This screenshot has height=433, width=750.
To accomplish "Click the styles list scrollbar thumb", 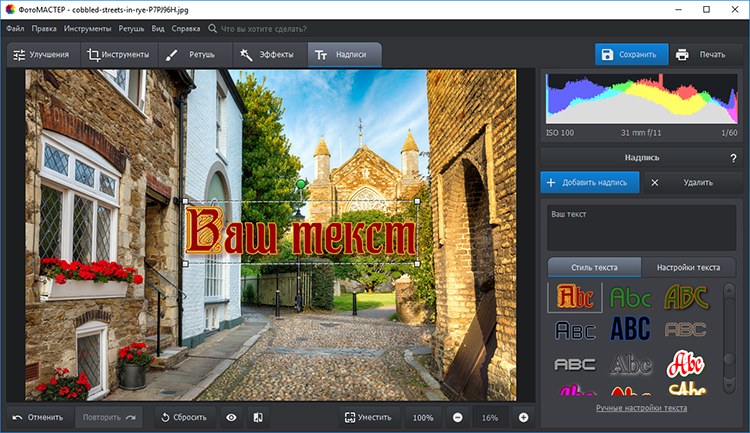I will click(729, 359).
